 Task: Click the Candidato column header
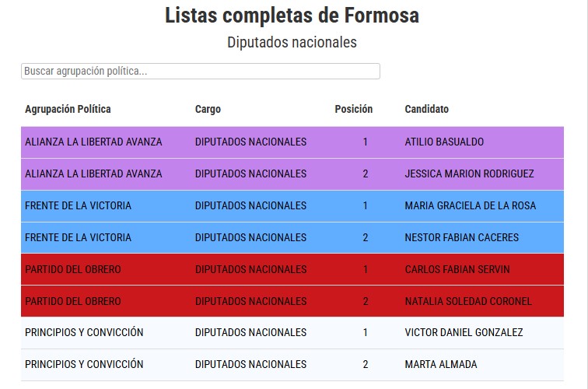coord(426,109)
